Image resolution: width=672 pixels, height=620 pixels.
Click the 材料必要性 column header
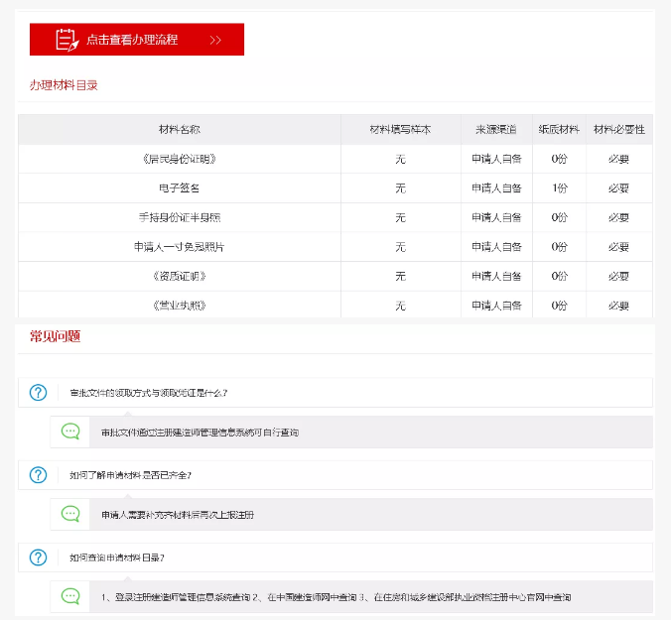(618, 129)
